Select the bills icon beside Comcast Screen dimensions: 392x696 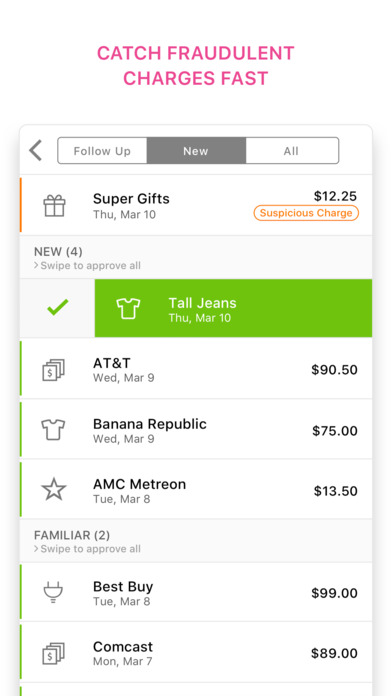[54, 653]
